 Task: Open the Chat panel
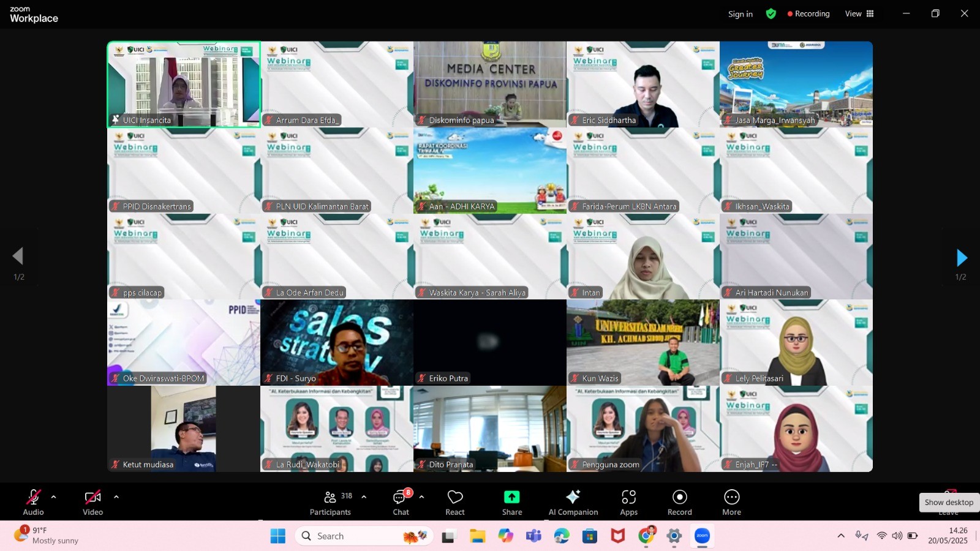pyautogui.click(x=401, y=502)
